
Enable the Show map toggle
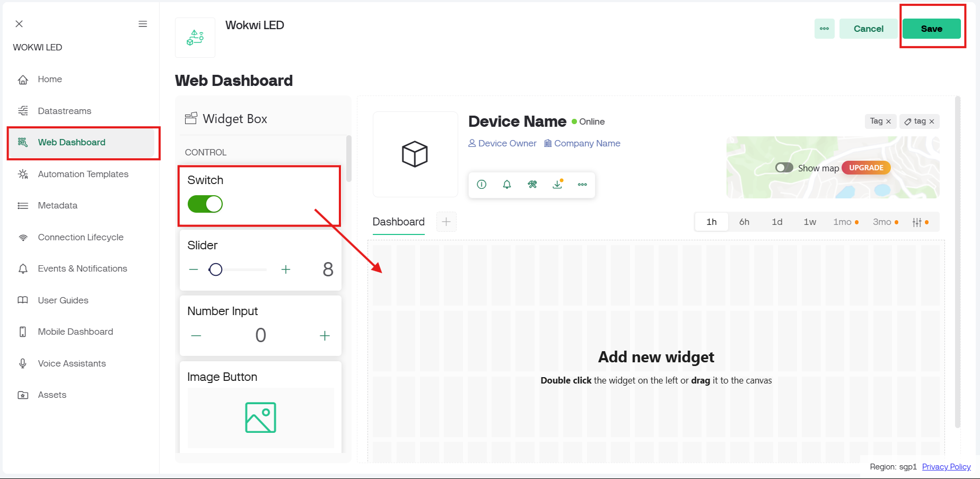783,168
